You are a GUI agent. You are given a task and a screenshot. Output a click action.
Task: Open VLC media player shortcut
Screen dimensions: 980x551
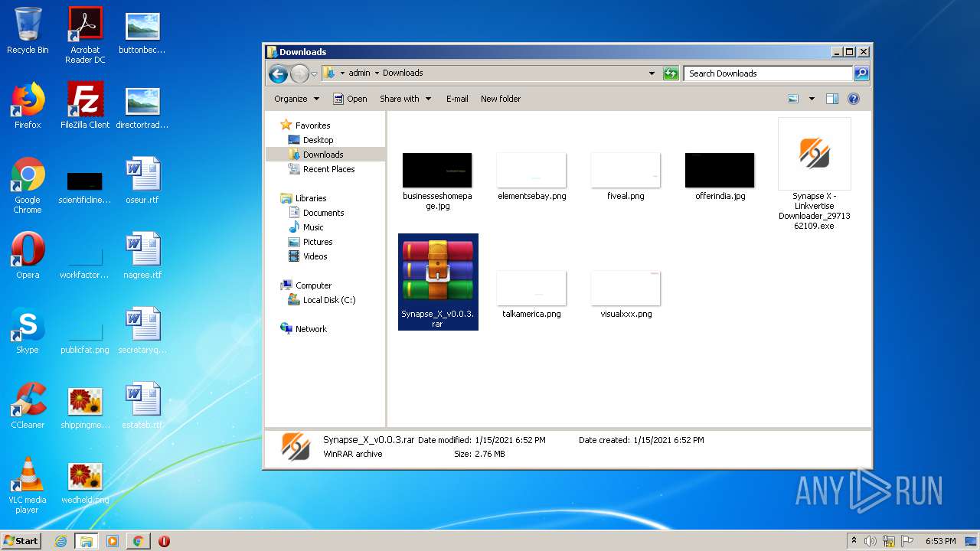point(28,486)
